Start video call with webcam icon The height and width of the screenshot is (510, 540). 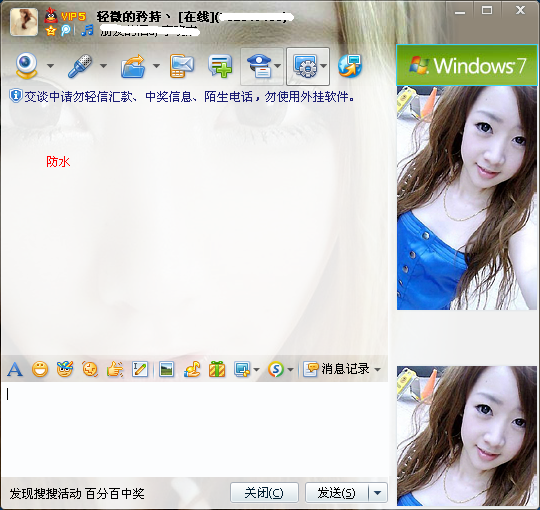point(26,65)
